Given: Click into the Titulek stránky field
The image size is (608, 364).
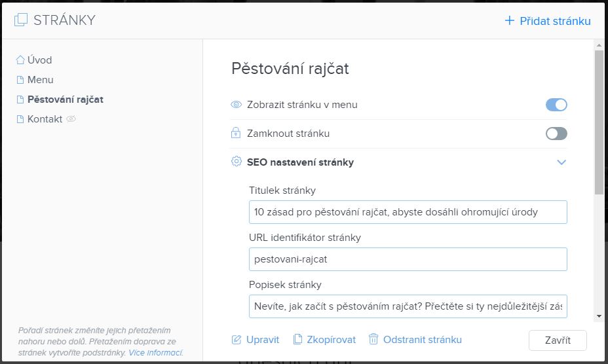Looking at the screenshot, I should pos(408,212).
